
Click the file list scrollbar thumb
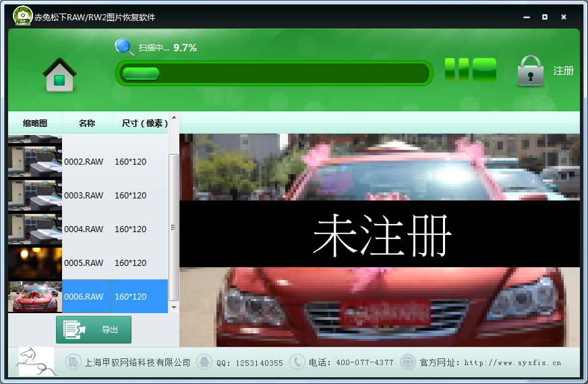[x=173, y=227]
